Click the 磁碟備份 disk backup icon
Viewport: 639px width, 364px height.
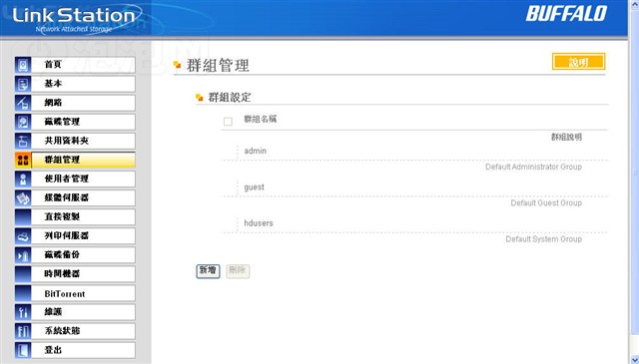pyautogui.click(x=23, y=255)
